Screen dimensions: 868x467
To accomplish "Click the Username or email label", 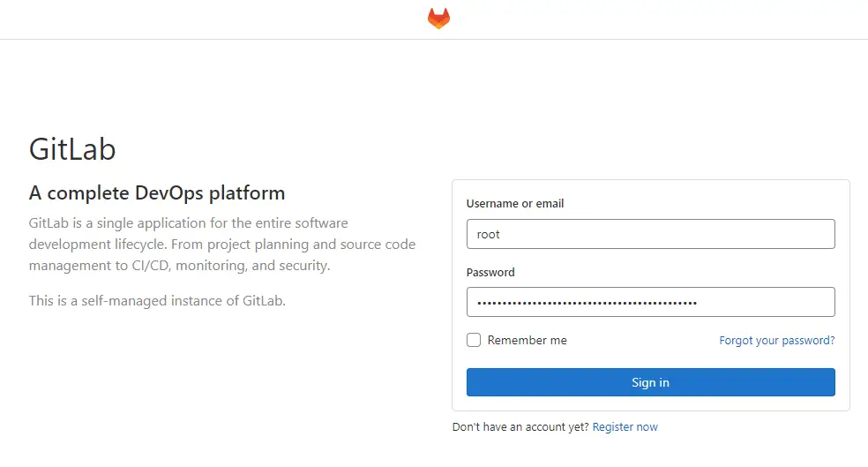I will 515,203.
